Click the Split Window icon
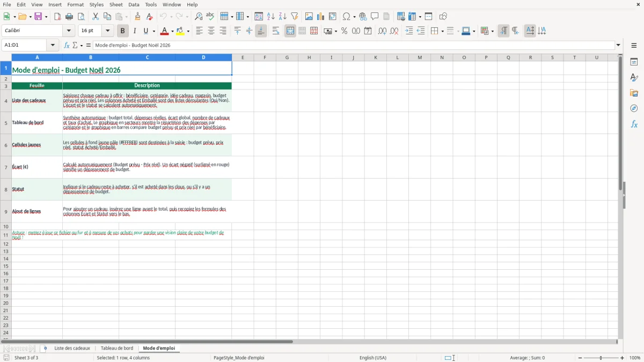 429,17
